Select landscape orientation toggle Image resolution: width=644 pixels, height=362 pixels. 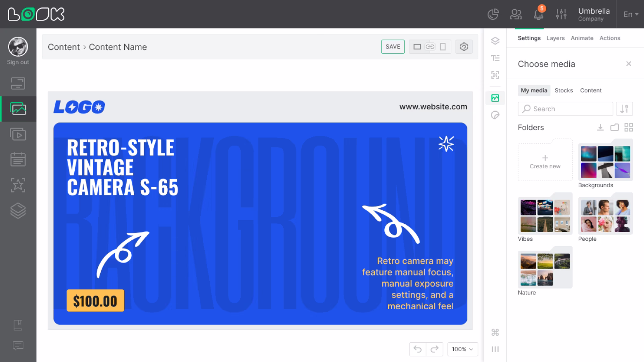tap(417, 47)
